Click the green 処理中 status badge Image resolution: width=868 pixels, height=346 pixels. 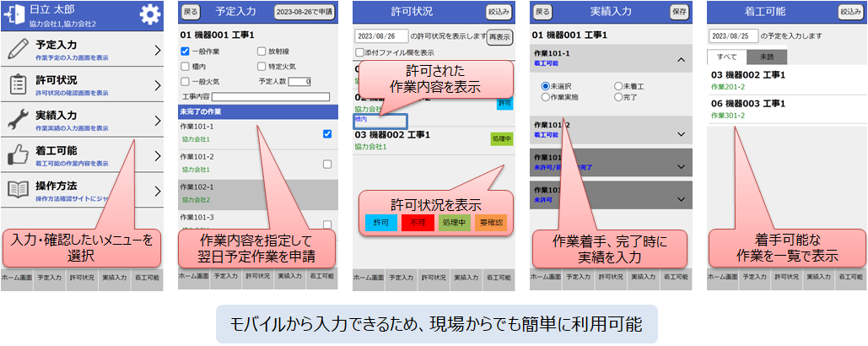point(501,139)
